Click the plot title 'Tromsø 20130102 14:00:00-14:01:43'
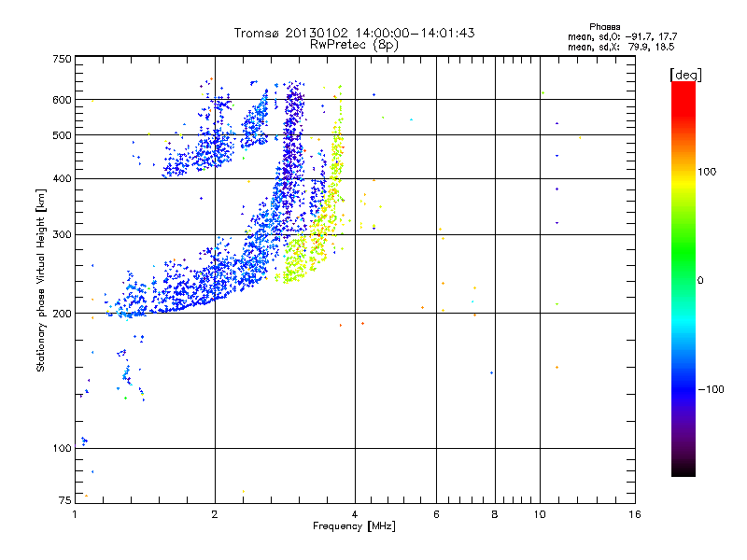The image size is (747, 560). click(x=354, y=33)
